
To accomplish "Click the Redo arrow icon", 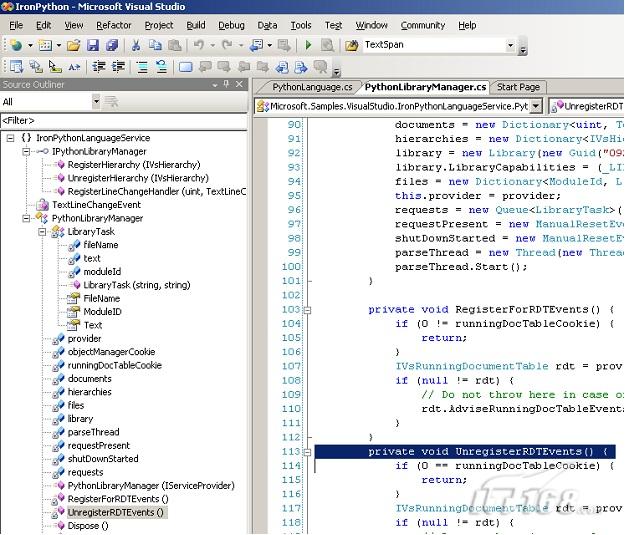I will (227, 45).
